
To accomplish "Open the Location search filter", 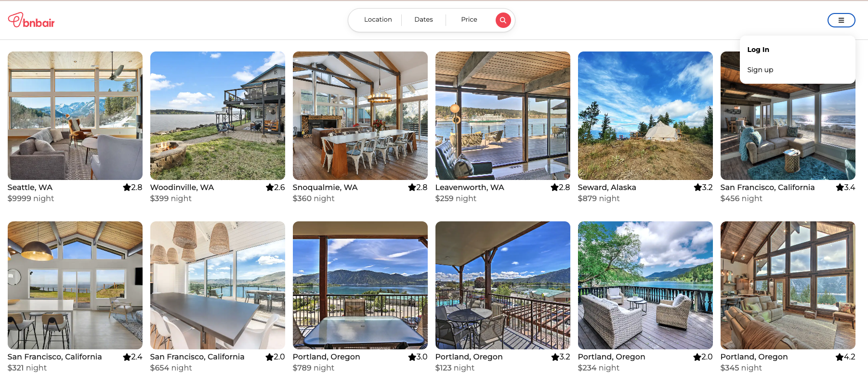I will pyautogui.click(x=378, y=20).
